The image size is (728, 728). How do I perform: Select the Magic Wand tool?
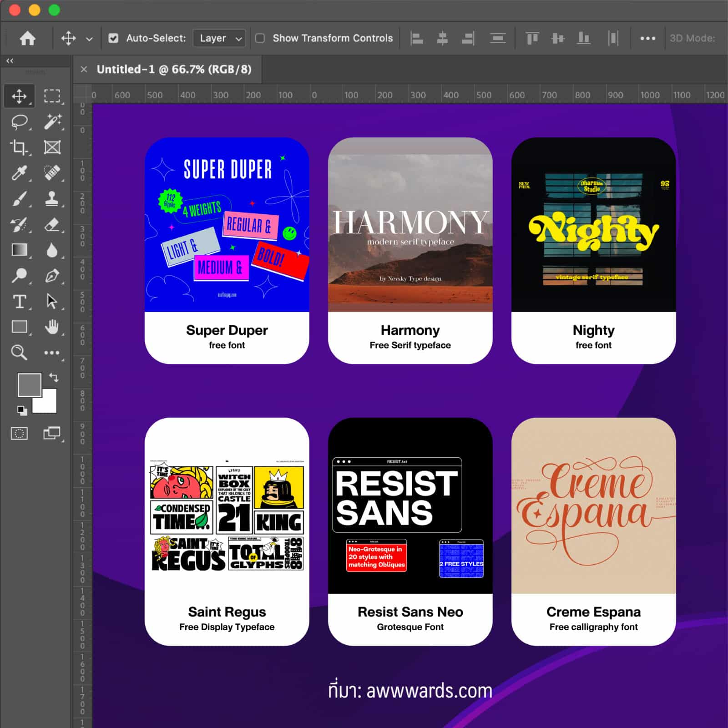pyautogui.click(x=52, y=121)
